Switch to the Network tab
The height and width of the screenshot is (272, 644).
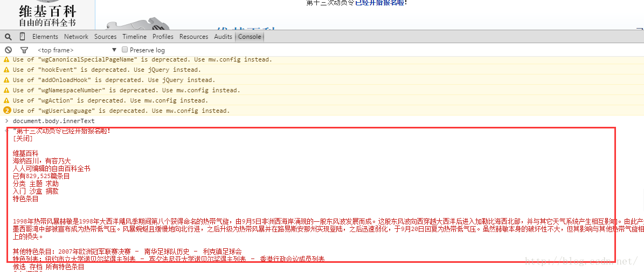pos(76,37)
